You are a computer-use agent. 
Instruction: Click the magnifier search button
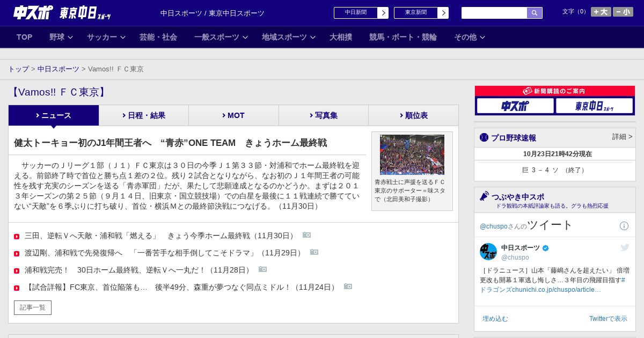point(535,13)
